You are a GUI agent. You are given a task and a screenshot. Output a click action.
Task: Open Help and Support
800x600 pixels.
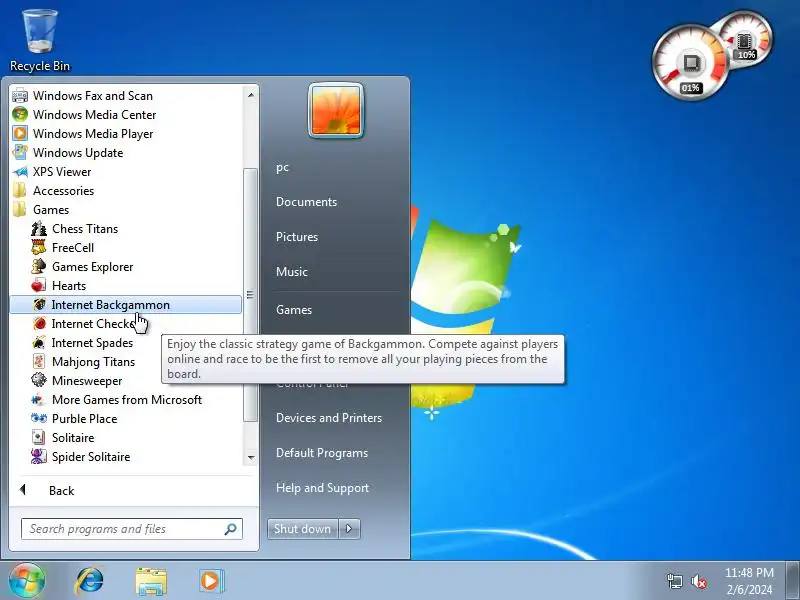pyautogui.click(x=322, y=488)
